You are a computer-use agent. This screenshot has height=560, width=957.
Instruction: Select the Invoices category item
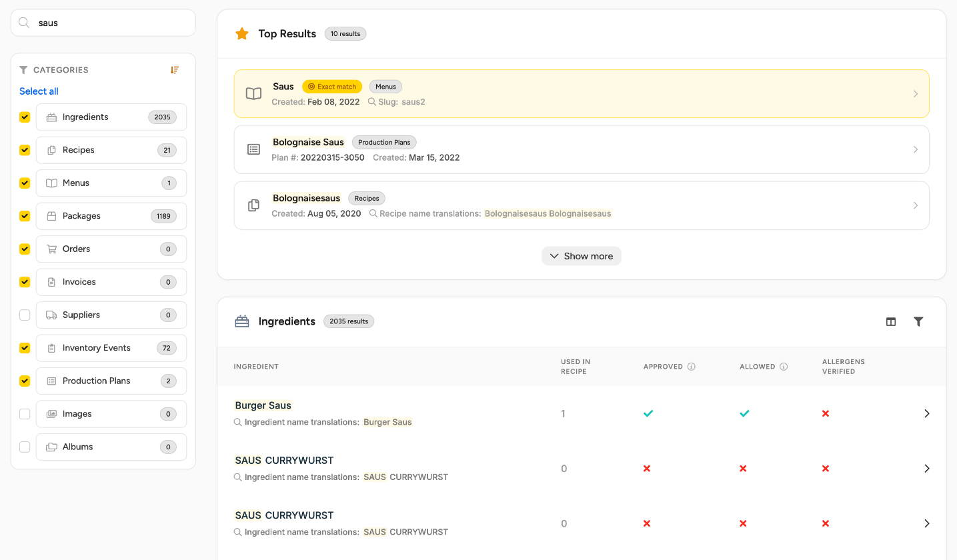pos(111,282)
